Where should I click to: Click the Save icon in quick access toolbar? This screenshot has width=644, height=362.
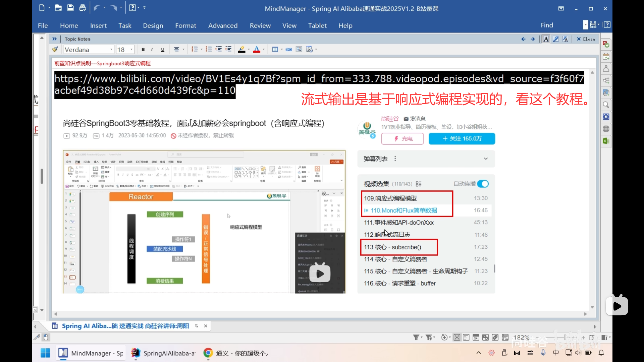[x=70, y=8]
